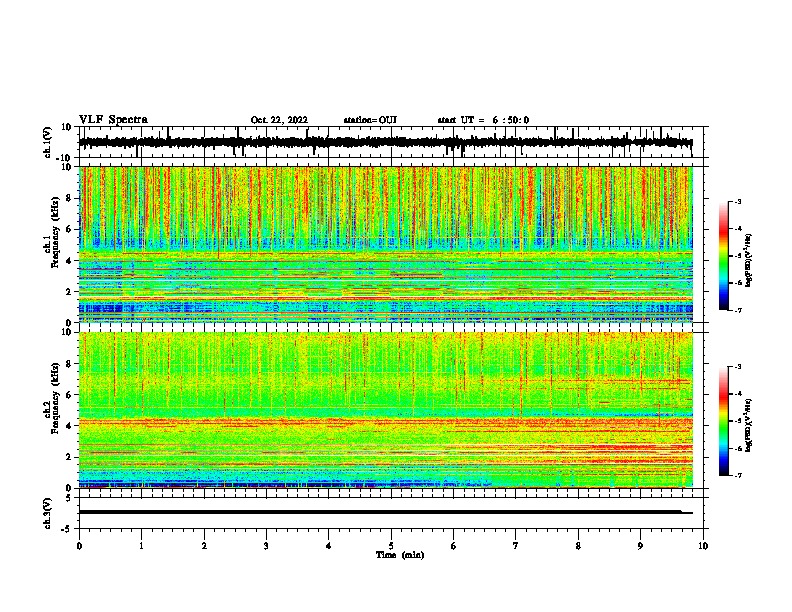The image size is (792, 612).
Task: Click the time axis tick label "3"
Action: 266,546
